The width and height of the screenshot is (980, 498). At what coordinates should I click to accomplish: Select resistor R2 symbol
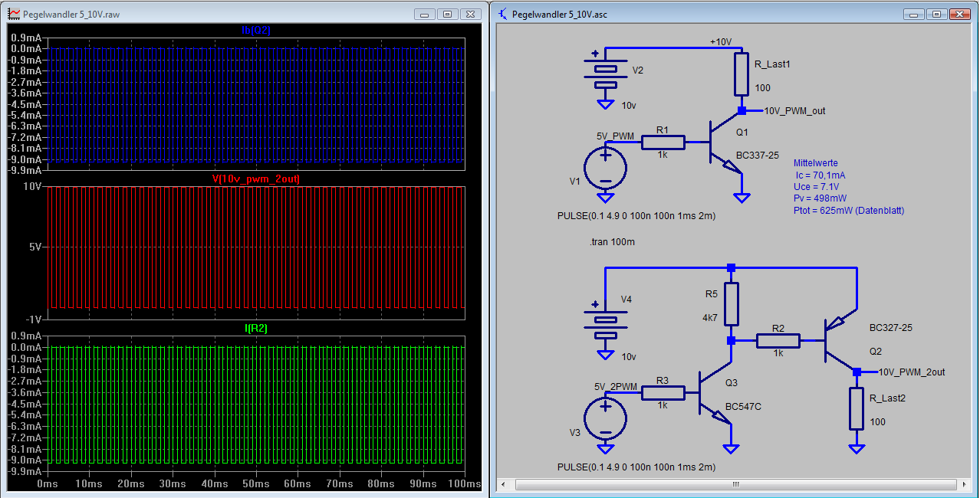(x=778, y=341)
